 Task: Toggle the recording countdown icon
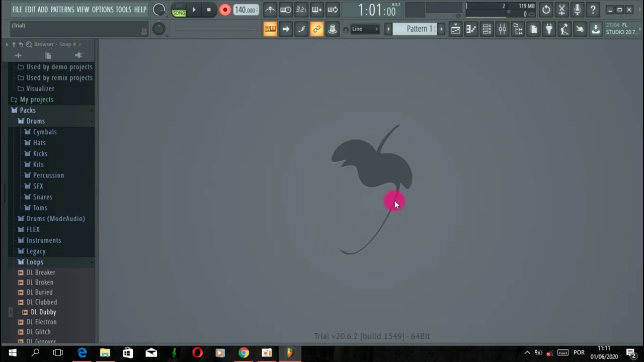tap(301, 10)
